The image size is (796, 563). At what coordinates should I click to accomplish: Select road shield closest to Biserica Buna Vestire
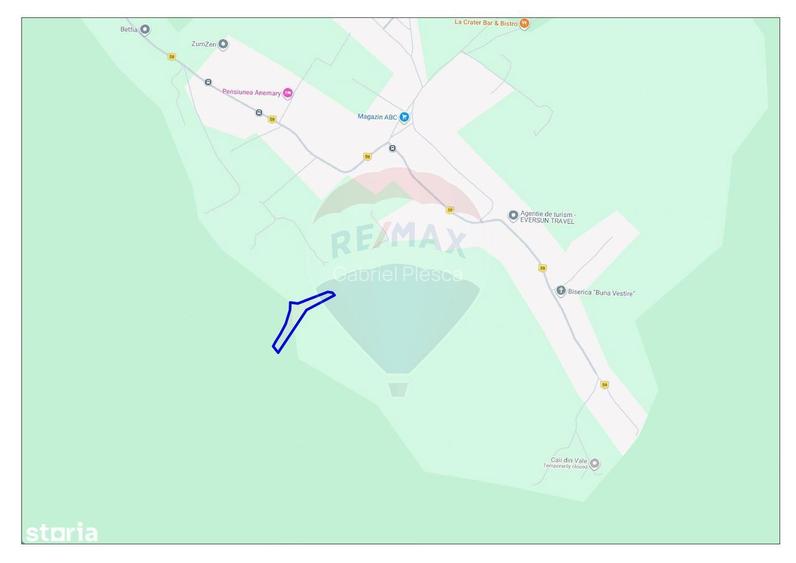[x=543, y=268]
